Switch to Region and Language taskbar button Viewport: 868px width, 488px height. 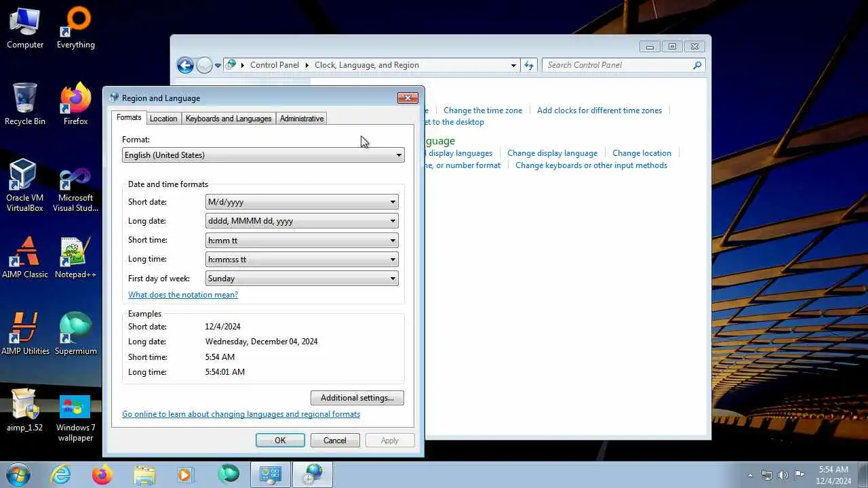point(313,474)
